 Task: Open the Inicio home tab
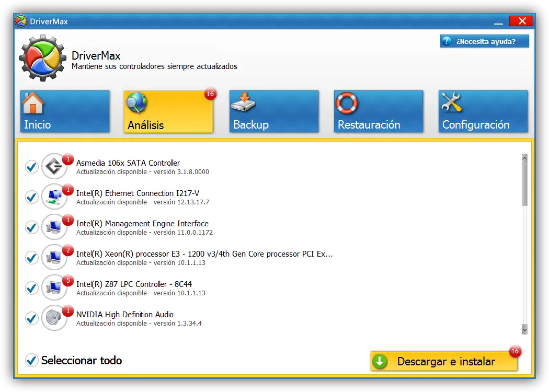click(65, 111)
